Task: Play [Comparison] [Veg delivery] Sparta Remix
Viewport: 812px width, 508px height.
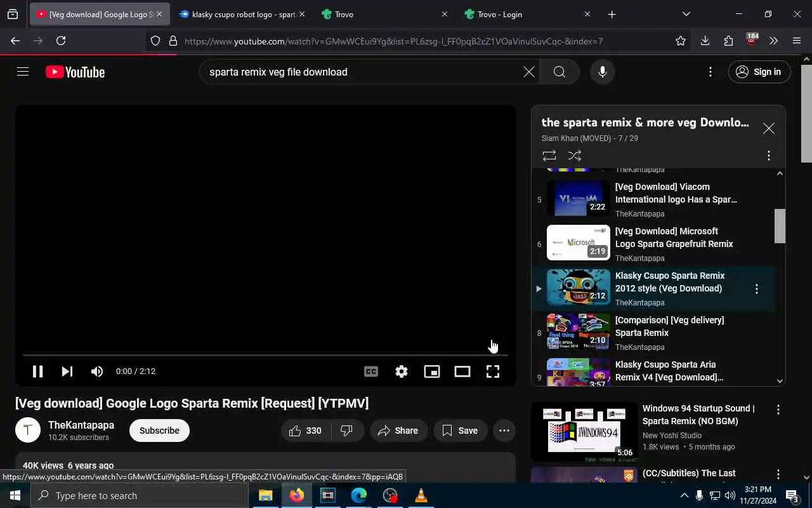Action: point(669,326)
